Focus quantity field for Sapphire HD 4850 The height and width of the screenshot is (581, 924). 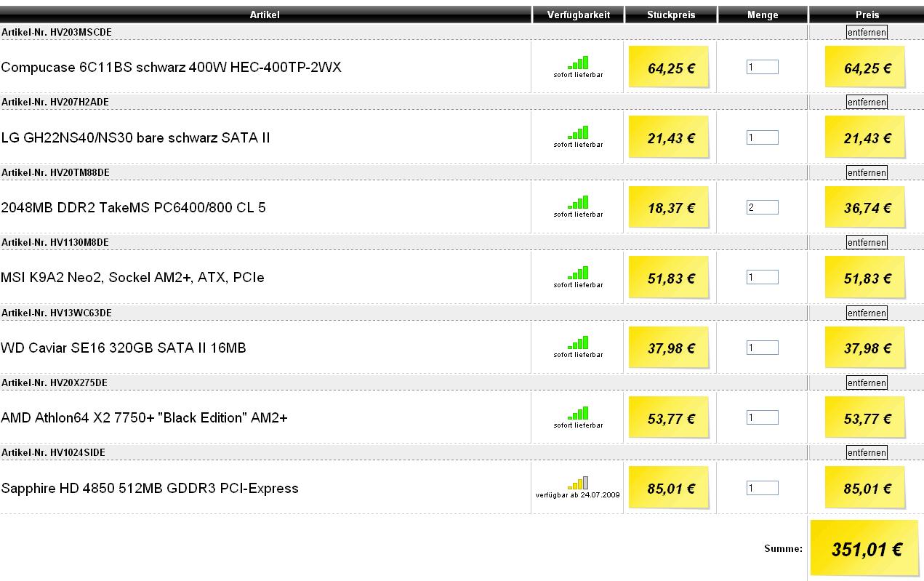(762, 488)
